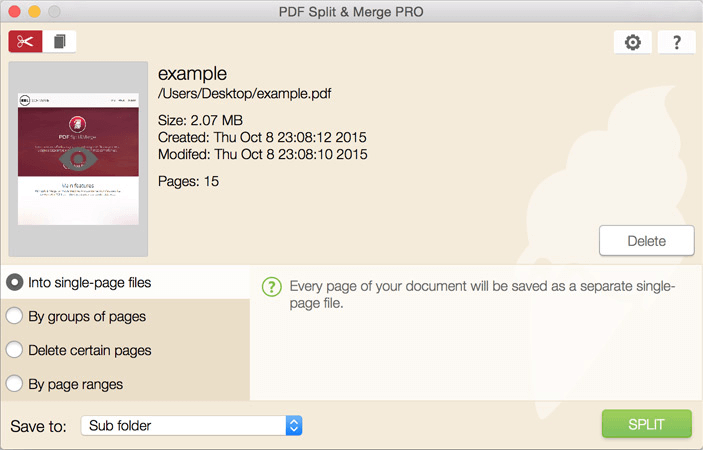
Task: Click the green SPLIT button
Action: coord(646,424)
